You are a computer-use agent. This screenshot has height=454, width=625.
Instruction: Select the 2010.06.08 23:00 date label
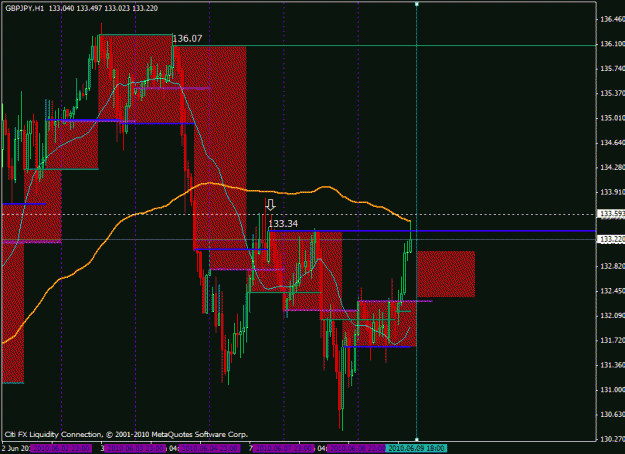357,449
